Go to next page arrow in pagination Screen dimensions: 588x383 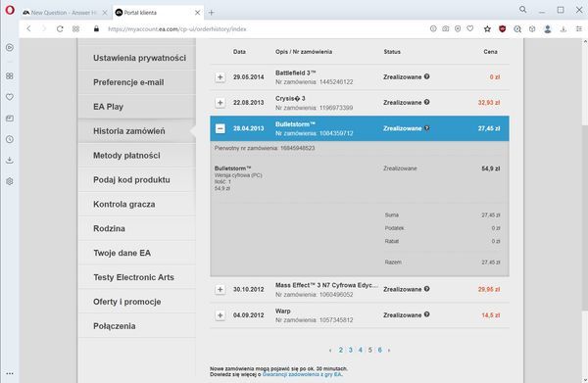point(389,350)
